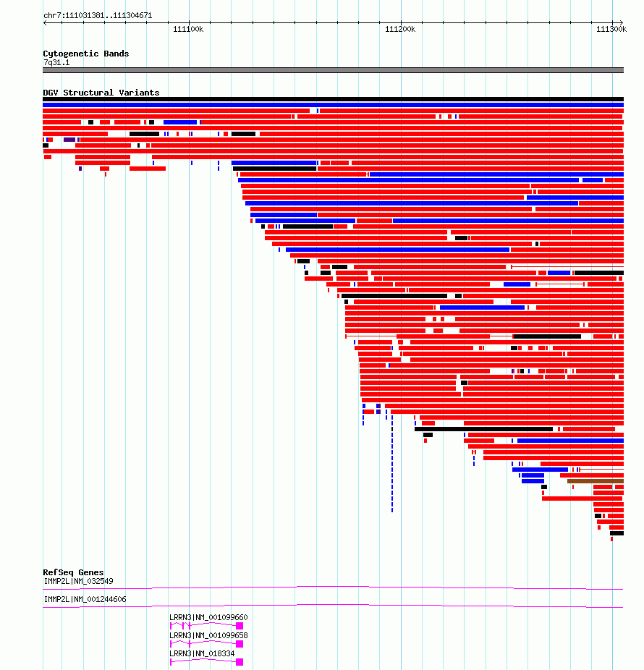Click the chr7:111031381..111304671 region label

point(98,15)
